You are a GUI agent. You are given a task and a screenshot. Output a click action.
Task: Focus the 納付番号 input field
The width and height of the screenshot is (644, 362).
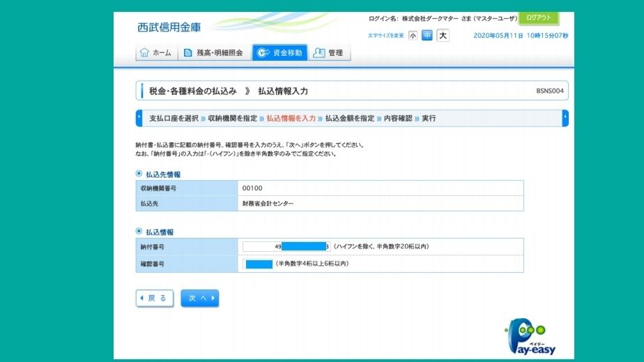(286, 246)
